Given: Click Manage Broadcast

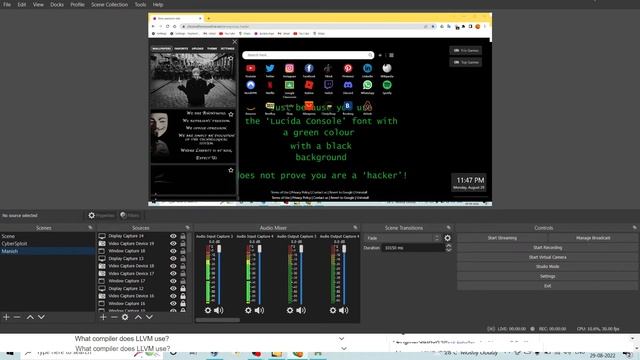Looking at the screenshot, I should point(593,238).
